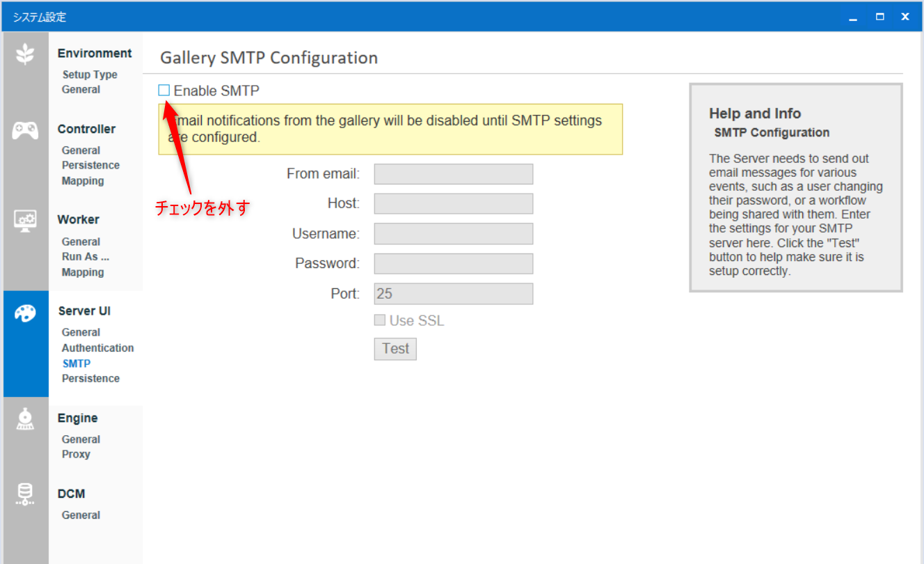924x564 pixels.
Task: Focus the Host input field
Action: (x=454, y=204)
